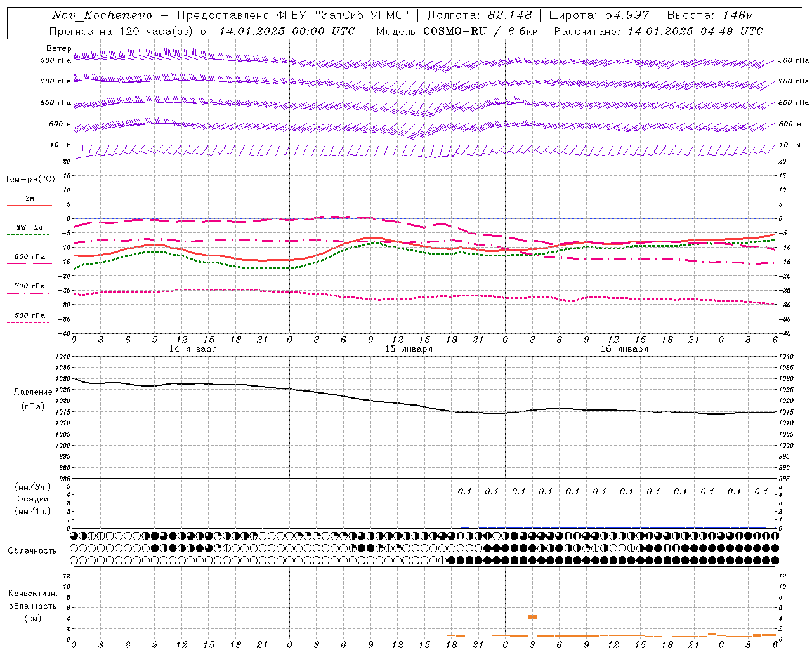Click the right-side 10 м wind label
This screenshot has width=812, height=650.
pos(790,145)
